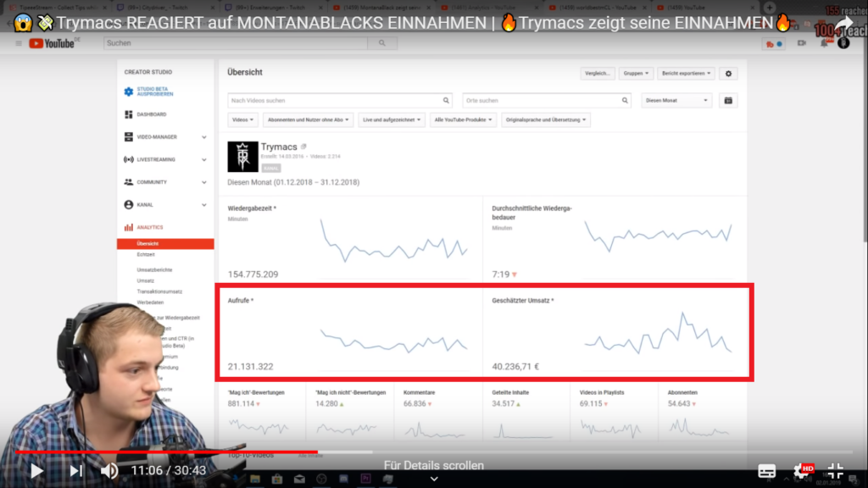
Task: Click the Geteilte Inhalte stat heading
Action: 510,392
